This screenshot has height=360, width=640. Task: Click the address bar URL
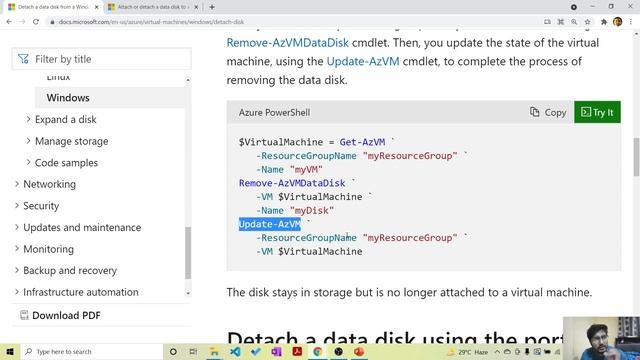pos(151,22)
